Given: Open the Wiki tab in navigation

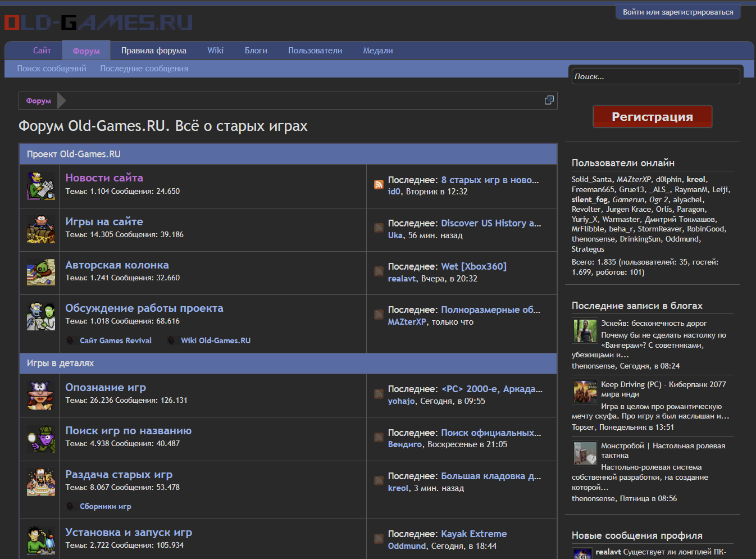Looking at the screenshot, I should [215, 51].
